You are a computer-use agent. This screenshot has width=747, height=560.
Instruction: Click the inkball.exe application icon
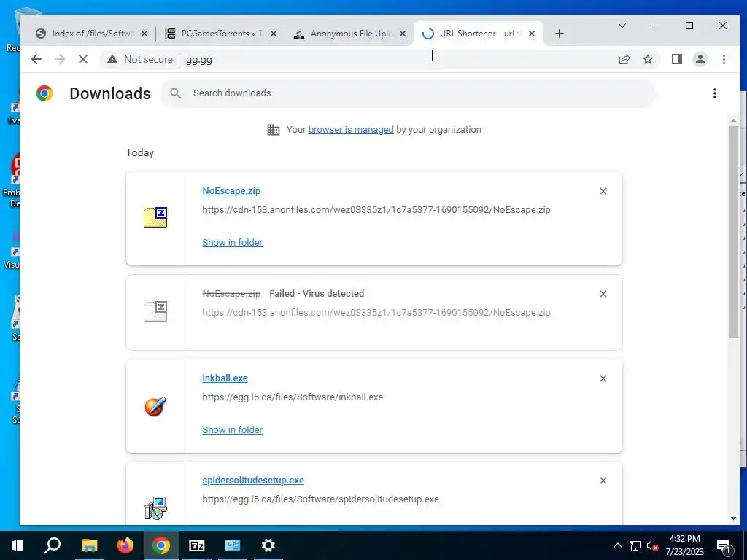tap(155, 407)
